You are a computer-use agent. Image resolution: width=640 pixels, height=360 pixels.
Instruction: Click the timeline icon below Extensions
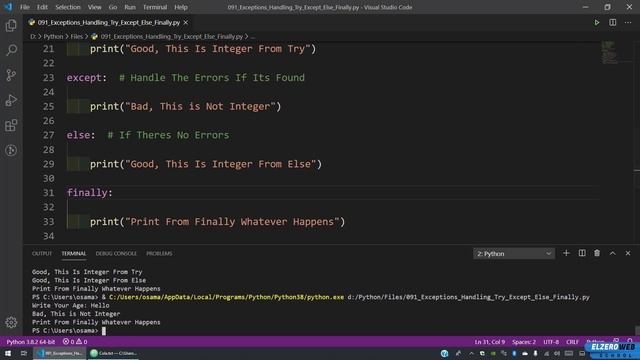click(x=11, y=150)
